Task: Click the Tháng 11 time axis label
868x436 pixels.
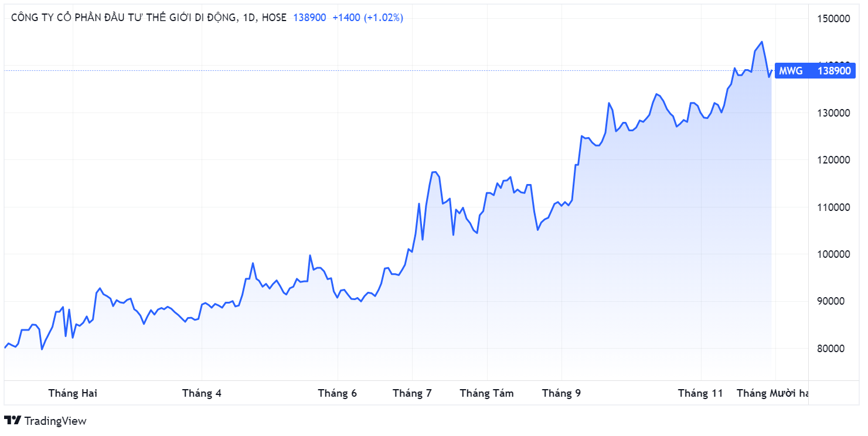Action: tap(700, 393)
